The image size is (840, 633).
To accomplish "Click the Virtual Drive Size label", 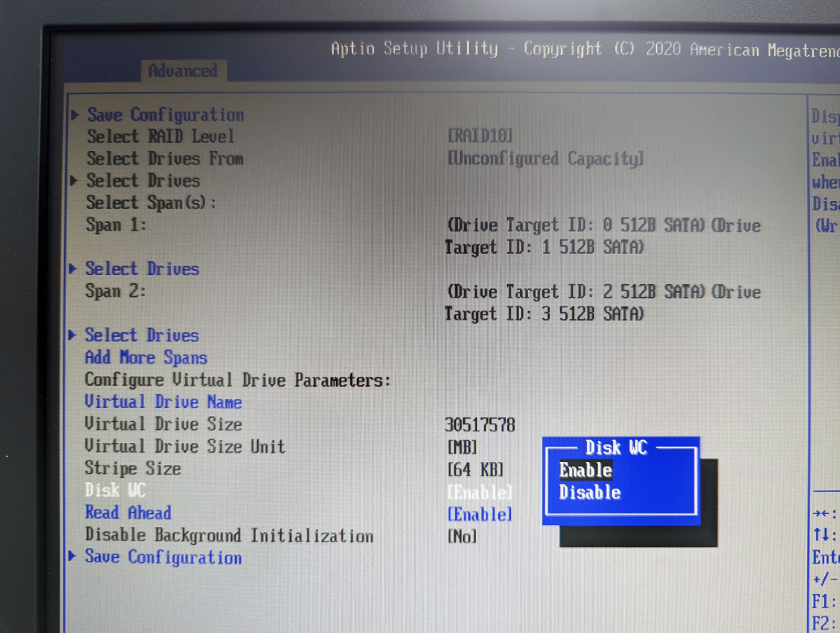I will tap(163, 424).
